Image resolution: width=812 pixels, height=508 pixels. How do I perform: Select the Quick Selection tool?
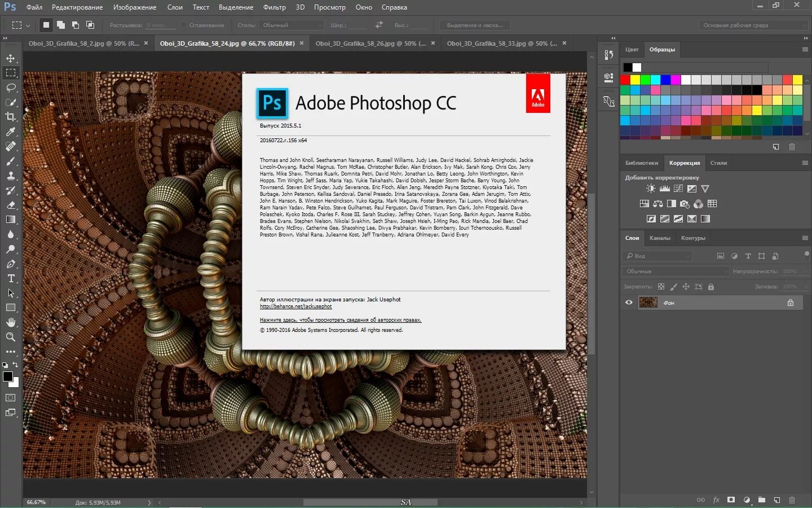click(11, 102)
